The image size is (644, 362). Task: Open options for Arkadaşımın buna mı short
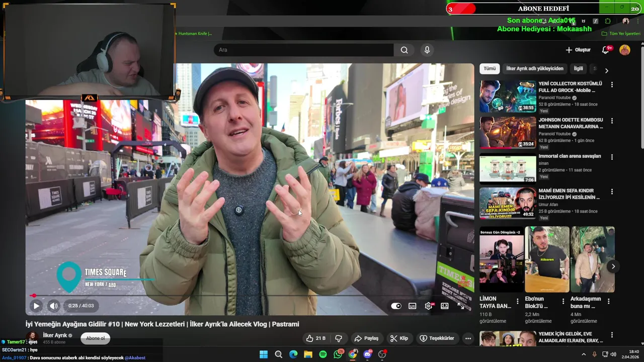pyautogui.click(x=608, y=302)
